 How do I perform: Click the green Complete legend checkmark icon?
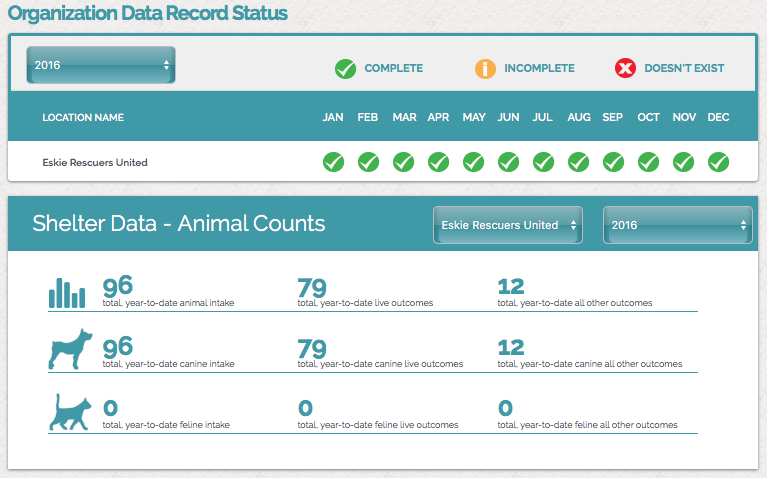[345, 68]
